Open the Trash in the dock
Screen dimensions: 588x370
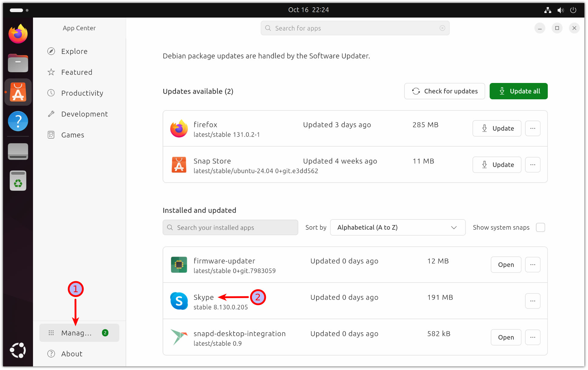coord(18,180)
